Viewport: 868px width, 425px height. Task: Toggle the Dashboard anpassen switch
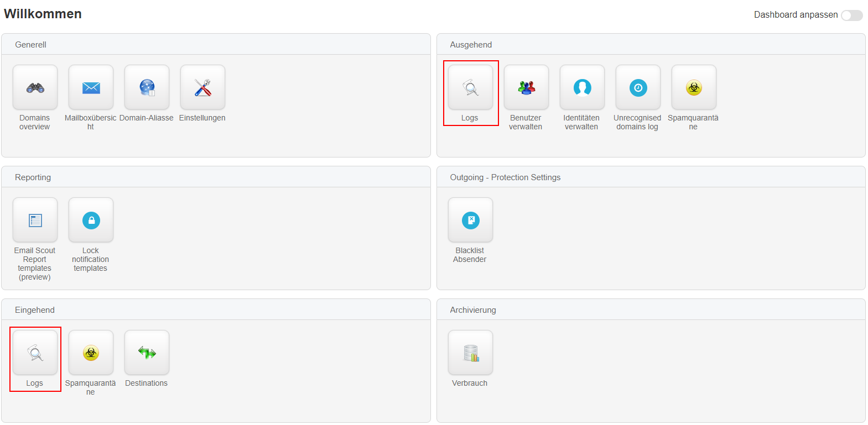[851, 15]
